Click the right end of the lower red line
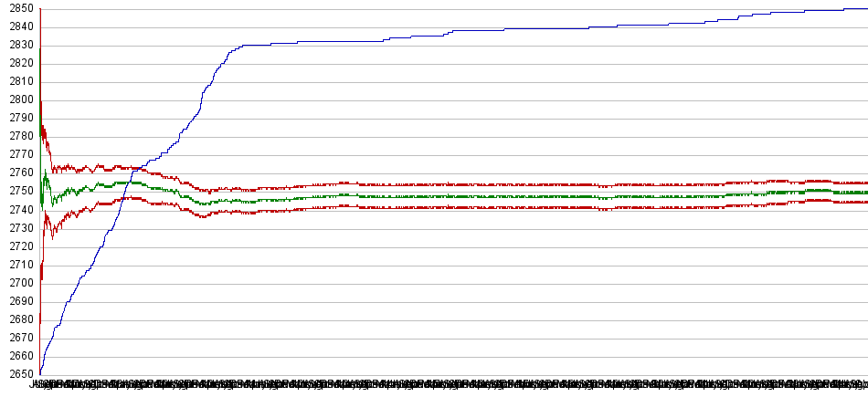This screenshot has width=868, height=397. click(x=865, y=202)
